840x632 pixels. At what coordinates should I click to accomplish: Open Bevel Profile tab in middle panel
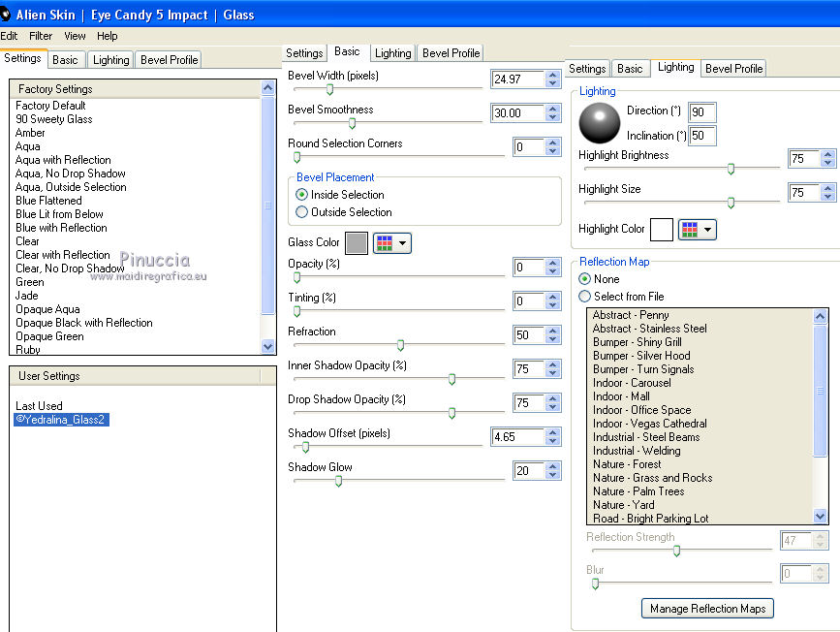pos(451,53)
